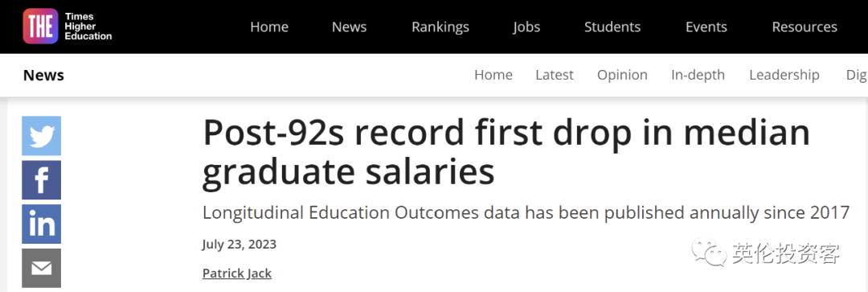
Task: Click the article headline about Post-92s
Action: 506,152
